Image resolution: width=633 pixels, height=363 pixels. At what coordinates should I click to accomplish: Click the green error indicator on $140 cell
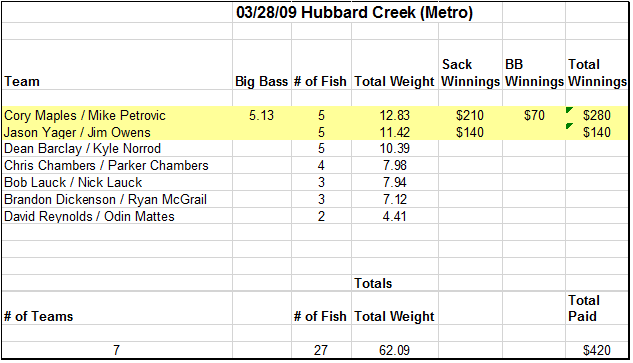click(x=569, y=126)
